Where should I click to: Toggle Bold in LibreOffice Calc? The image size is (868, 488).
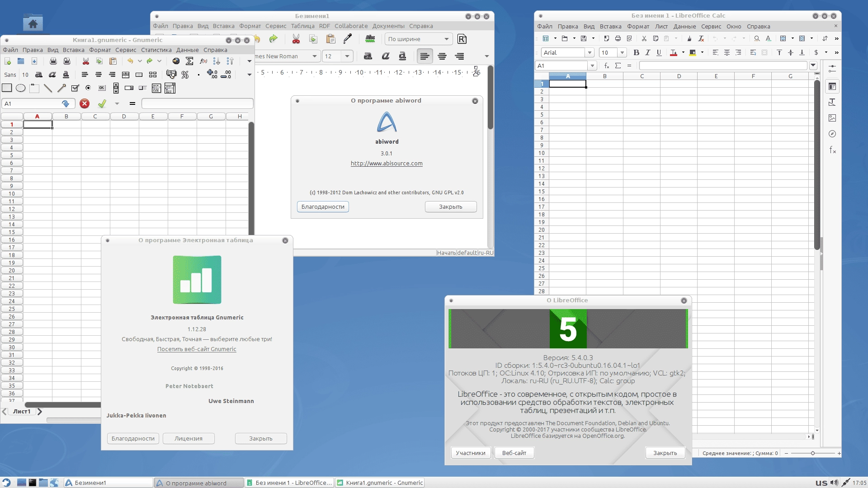point(636,52)
